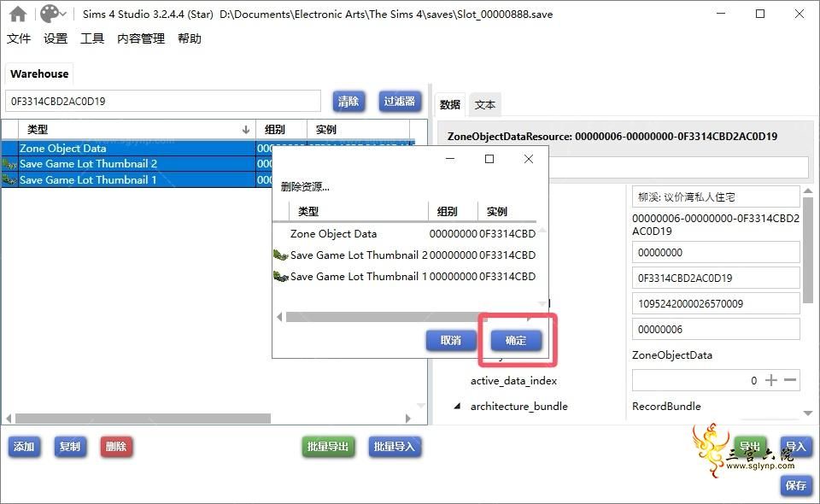Click the 保存 button

tap(796, 485)
